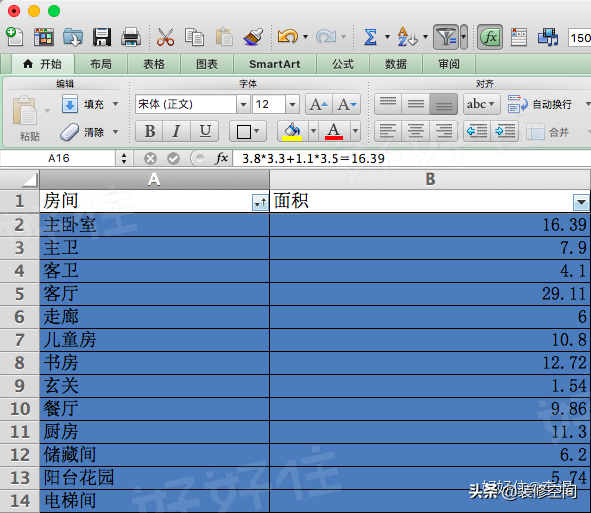Click the Sort A-Z icon
The width and height of the screenshot is (591, 513).
[407, 37]
